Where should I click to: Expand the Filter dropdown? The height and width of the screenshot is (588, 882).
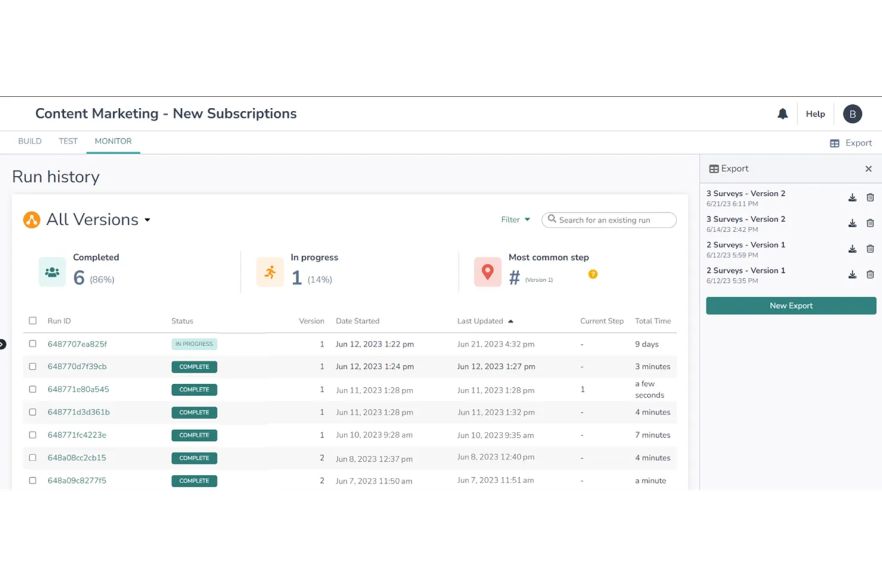click(515, 219)
